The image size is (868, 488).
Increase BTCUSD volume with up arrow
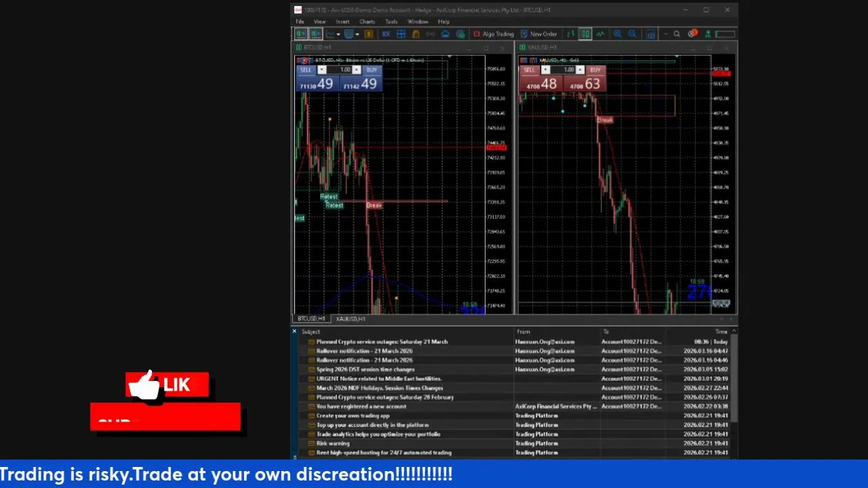[357, 70]
